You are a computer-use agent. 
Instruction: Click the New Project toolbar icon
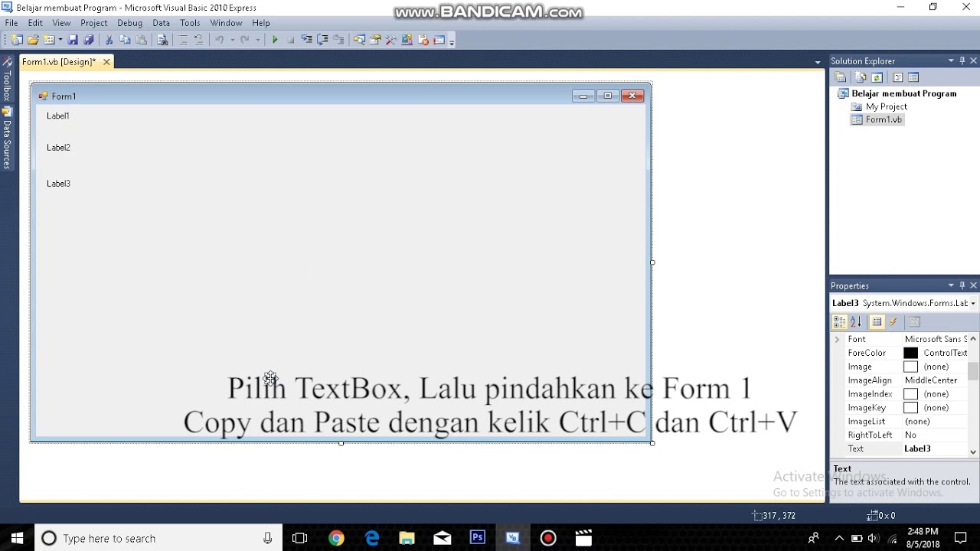click(x=17, y=40)
